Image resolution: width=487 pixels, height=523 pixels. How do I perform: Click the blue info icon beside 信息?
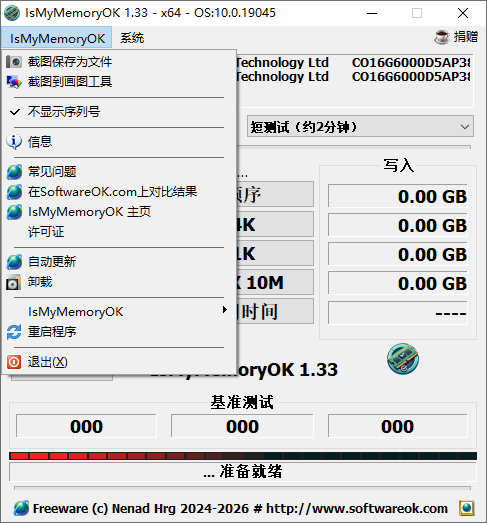tap(14, 142)
